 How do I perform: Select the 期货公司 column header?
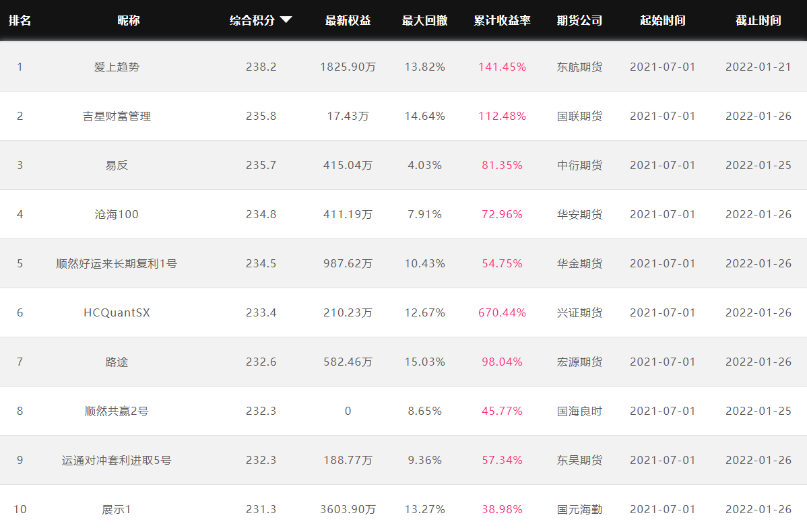click(x=579, y=21)
